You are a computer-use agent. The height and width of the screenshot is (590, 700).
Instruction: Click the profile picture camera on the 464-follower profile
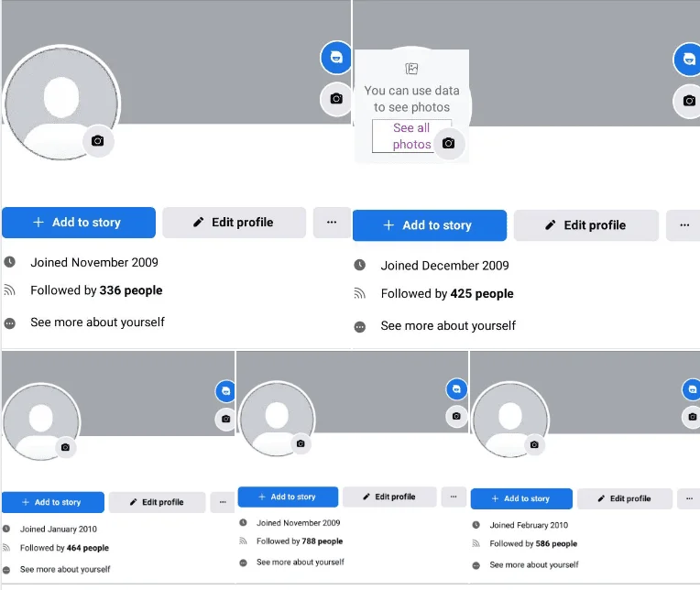pyautogui.click(x=66, y=447)
